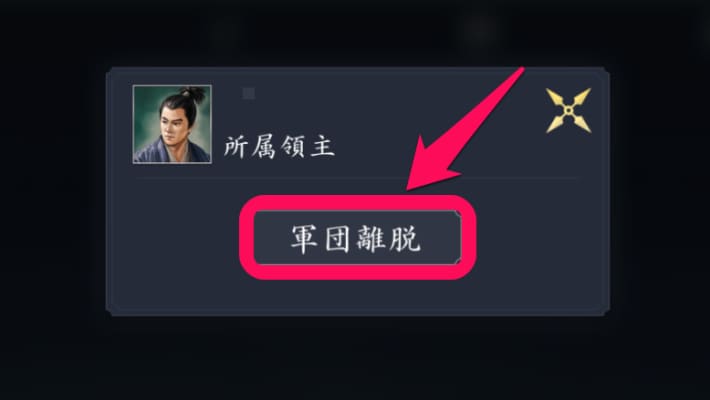Click the small gray square beside the portrait
Viewport: 710px width, 400px height.
(x=249, y=93)
